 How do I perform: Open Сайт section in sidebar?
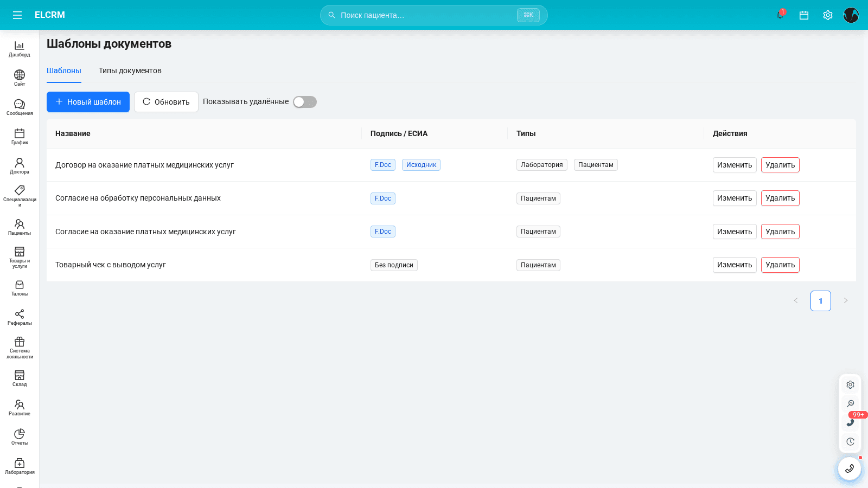click(20, 78)
